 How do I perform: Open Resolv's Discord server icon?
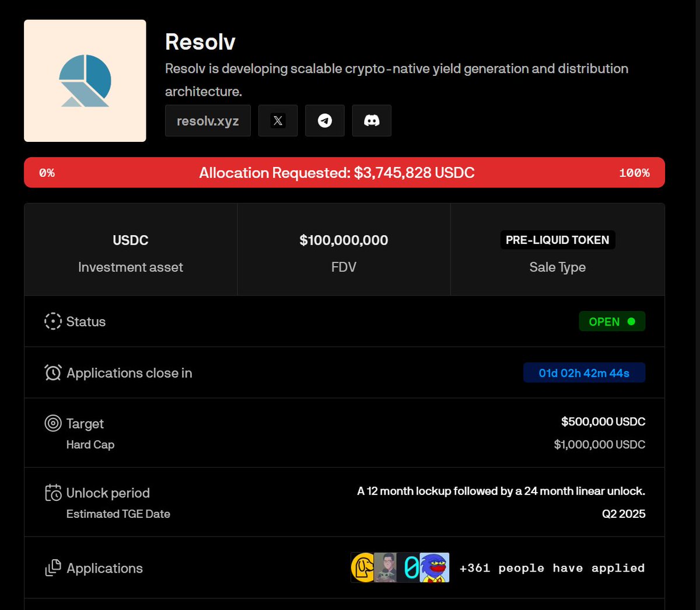click(x=372, y=121)
